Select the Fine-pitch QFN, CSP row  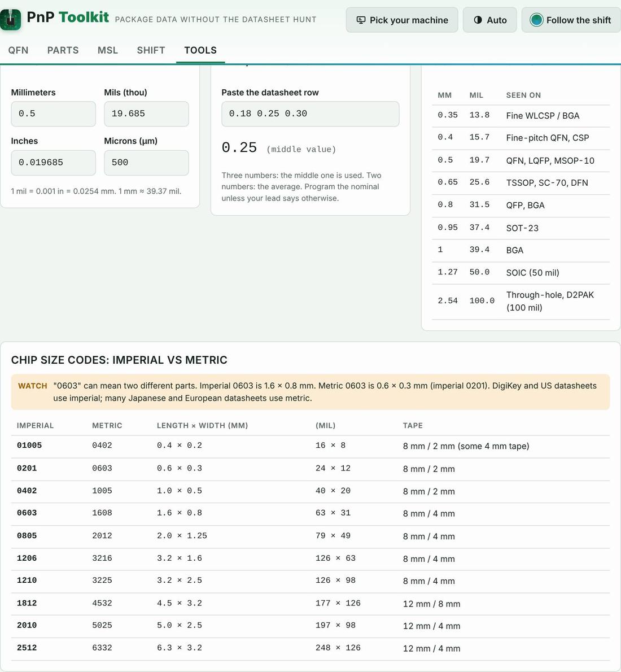tap(521, 138)
